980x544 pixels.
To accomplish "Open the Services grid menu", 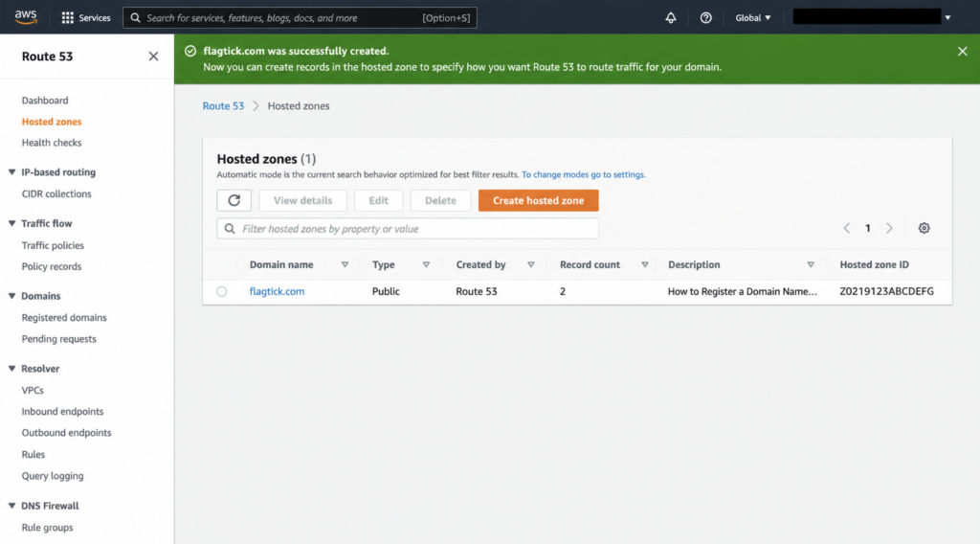I will pyautogui.click(x=85, y=17).
